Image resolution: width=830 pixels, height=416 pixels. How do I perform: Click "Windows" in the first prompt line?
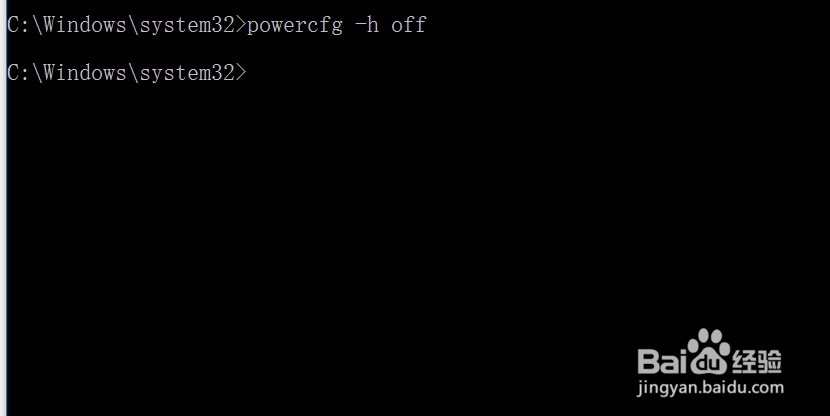click(x=84, y=25)
